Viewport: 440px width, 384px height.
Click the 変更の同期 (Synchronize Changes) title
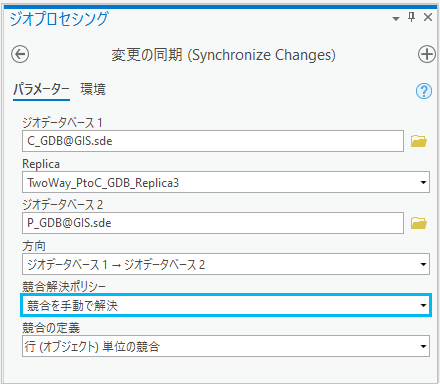tap(223, 55)
